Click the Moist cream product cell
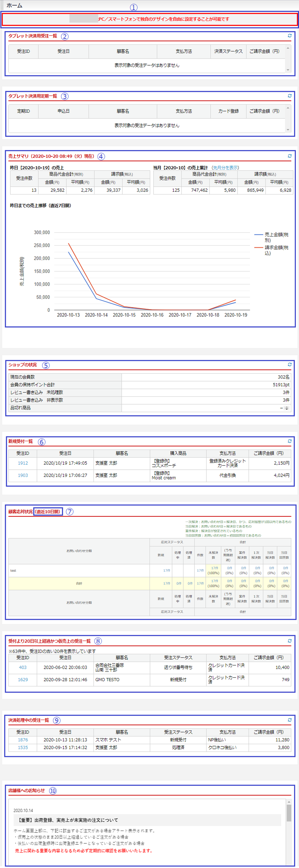The height and width of the screenshot is (868, 299). coord(178,475)
